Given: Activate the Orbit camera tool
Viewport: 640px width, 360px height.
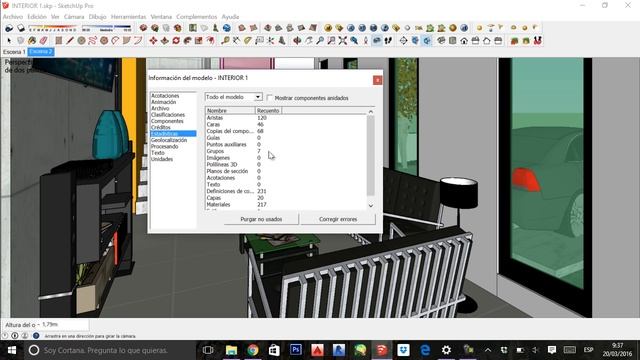Looking at the screenshot, I should point(298,40).
